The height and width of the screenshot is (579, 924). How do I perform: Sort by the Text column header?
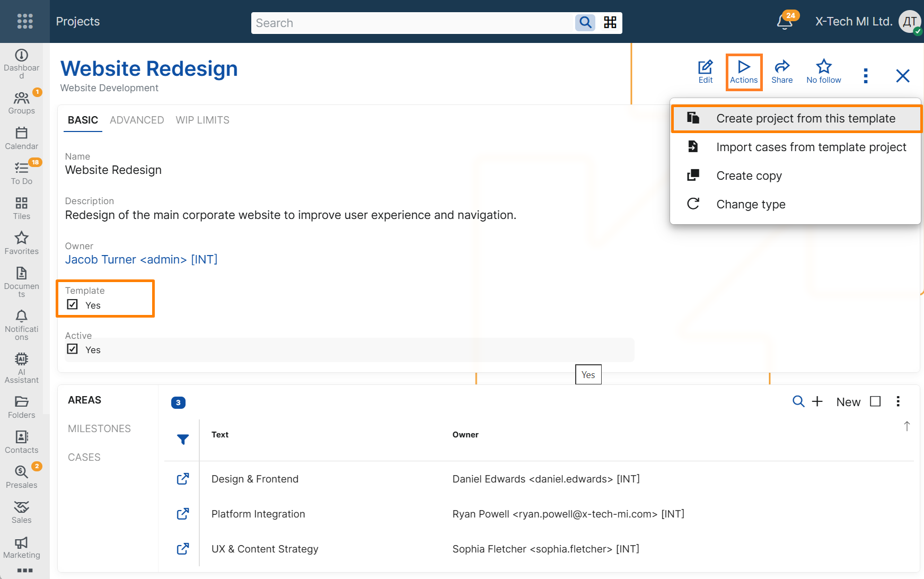coord(220,435)
